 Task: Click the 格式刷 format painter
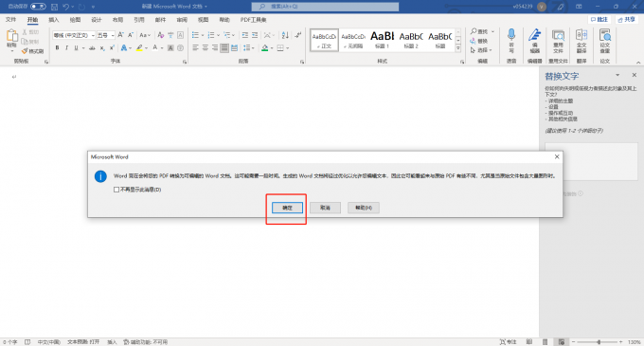(x=32, y=51)
